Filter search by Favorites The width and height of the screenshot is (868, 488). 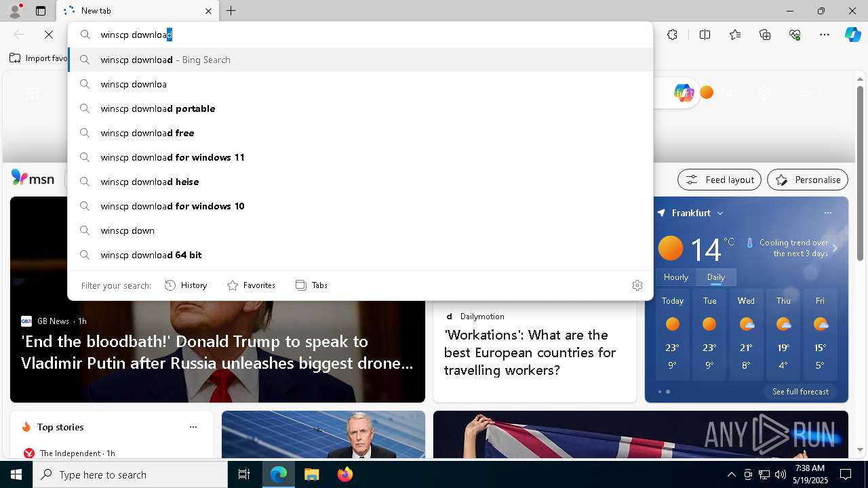[x=251, y=285]
